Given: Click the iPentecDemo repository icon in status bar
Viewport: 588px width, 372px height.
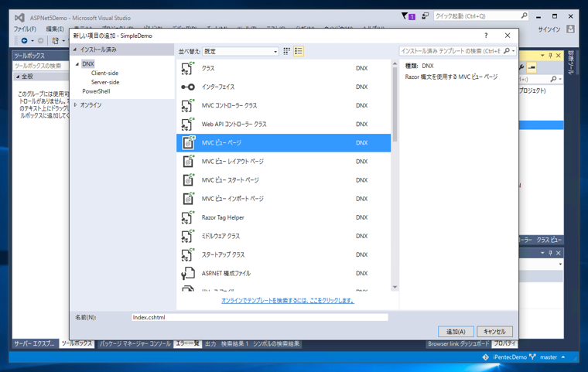Looking at the screenshot, I should click(485, 357).
